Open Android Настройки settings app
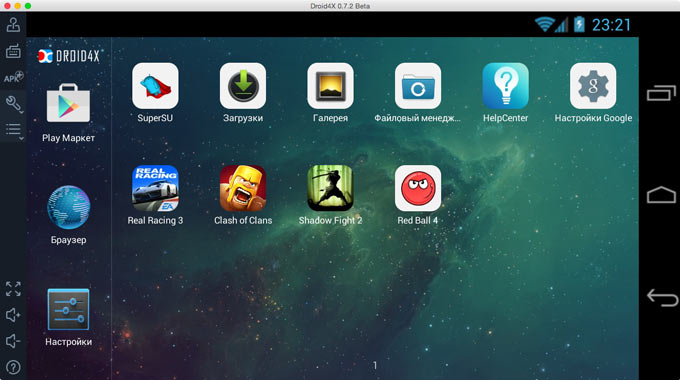 [x=69, y=310]
